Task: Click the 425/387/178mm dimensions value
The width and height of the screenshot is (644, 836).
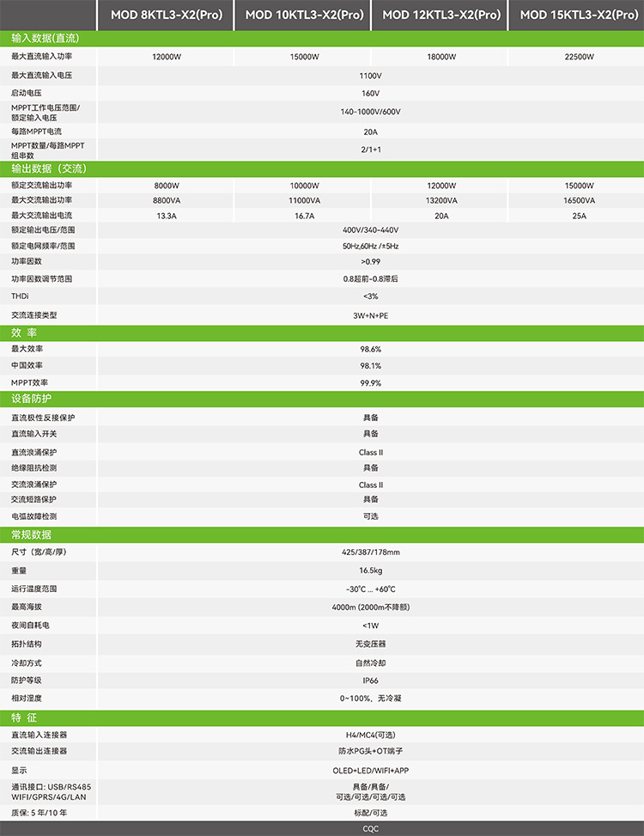Action: (370, 552)
